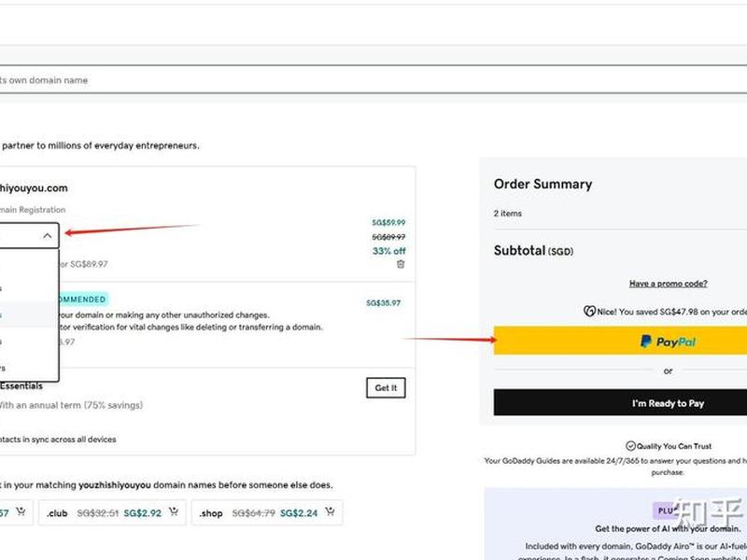
Task: Click Get the power of AI with your domain
Action: point(668,528)
